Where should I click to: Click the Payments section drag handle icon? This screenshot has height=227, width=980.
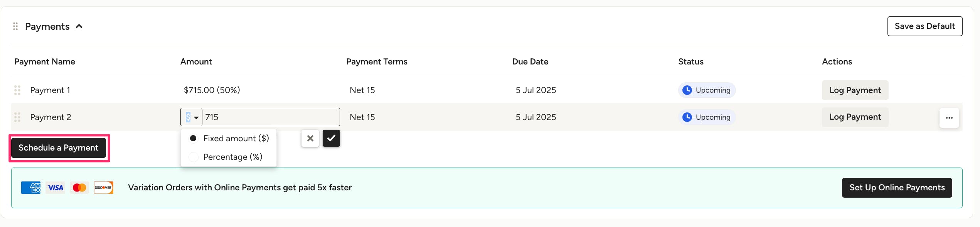click(x=15, y=26)
